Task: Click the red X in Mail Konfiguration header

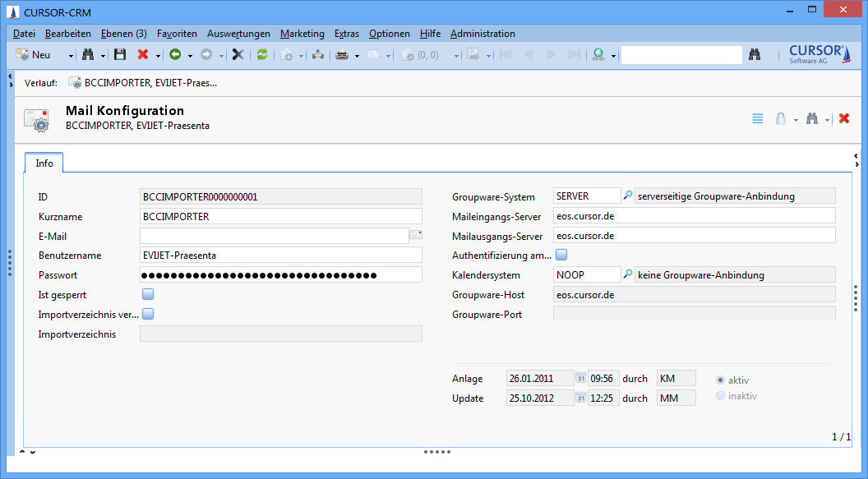Action: [x=843, y=119]
